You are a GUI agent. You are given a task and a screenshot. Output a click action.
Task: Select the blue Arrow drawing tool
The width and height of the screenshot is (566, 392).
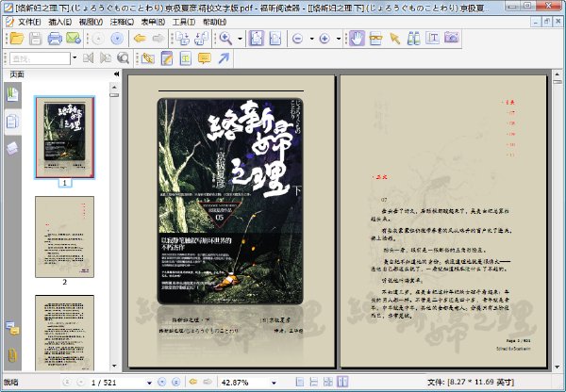224,58
